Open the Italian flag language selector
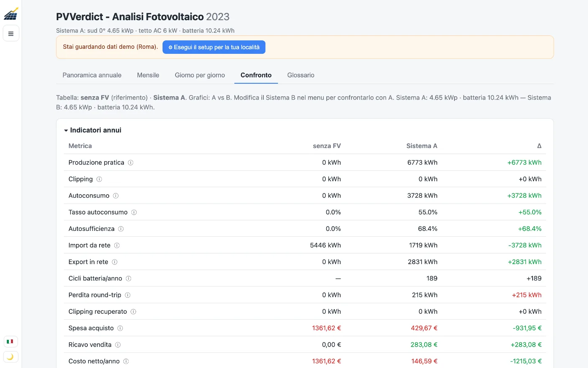The height and width of the screenshot is (368, 588). pos(10,342)
